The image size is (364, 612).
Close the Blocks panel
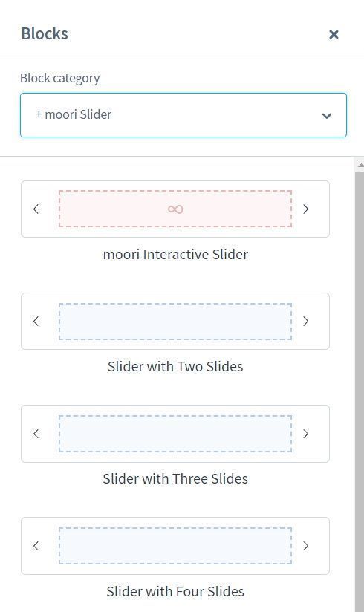click(x=334, y=34)
